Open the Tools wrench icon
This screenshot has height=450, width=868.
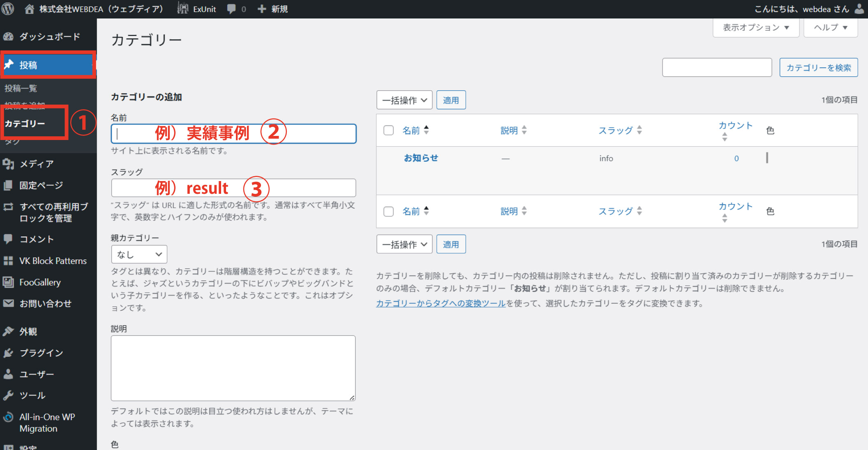point(8,395)
